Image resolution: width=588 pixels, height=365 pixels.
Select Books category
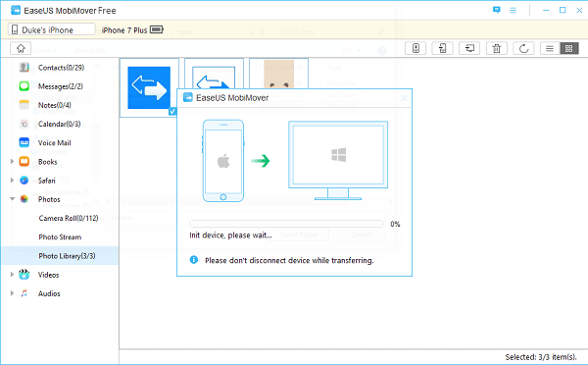[48, 162]
